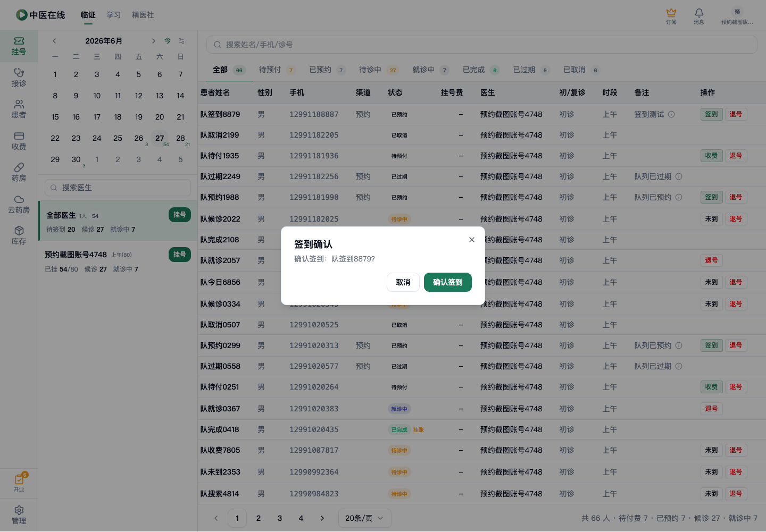Screen dimensions: 766x532
Task: Select 已预约 status tab
Action: click(328, 70)
